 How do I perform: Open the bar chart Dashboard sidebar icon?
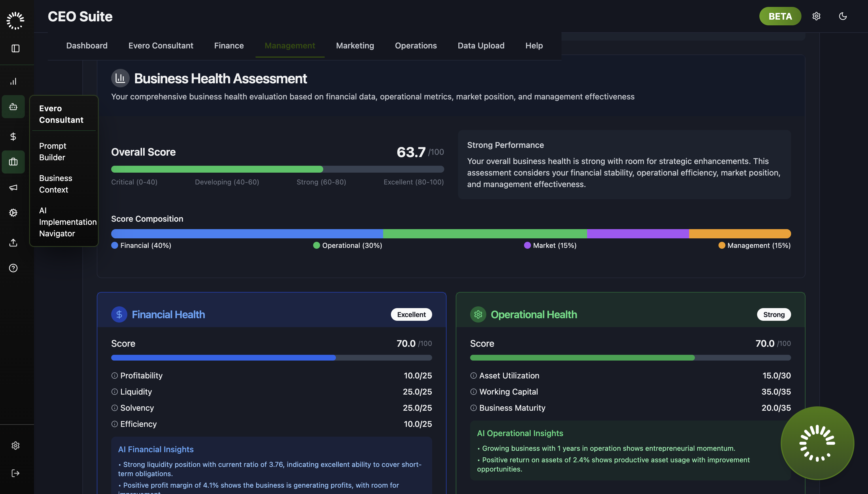point(13,82)
